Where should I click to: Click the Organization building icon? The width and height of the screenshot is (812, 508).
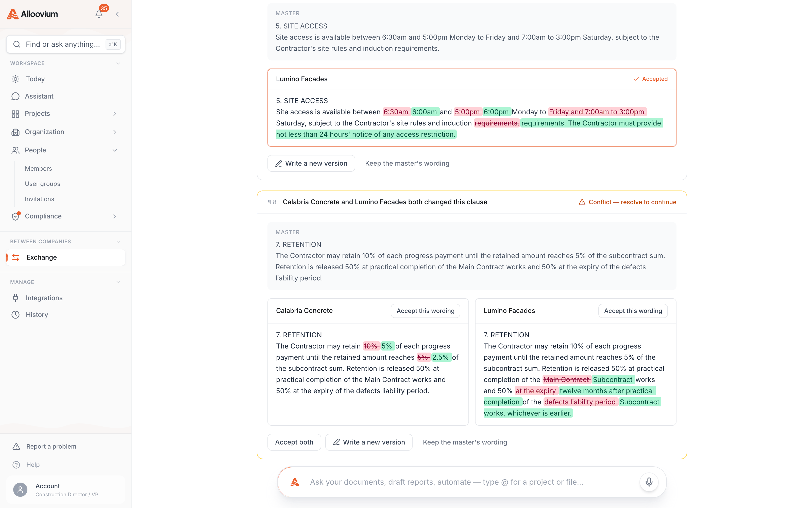(x=15, y=132)
